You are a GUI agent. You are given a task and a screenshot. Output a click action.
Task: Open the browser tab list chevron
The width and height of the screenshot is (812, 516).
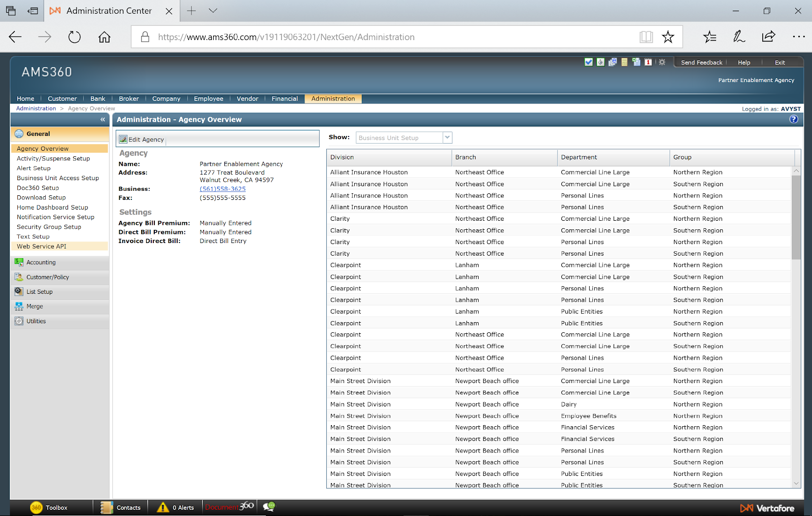(213, 11)
